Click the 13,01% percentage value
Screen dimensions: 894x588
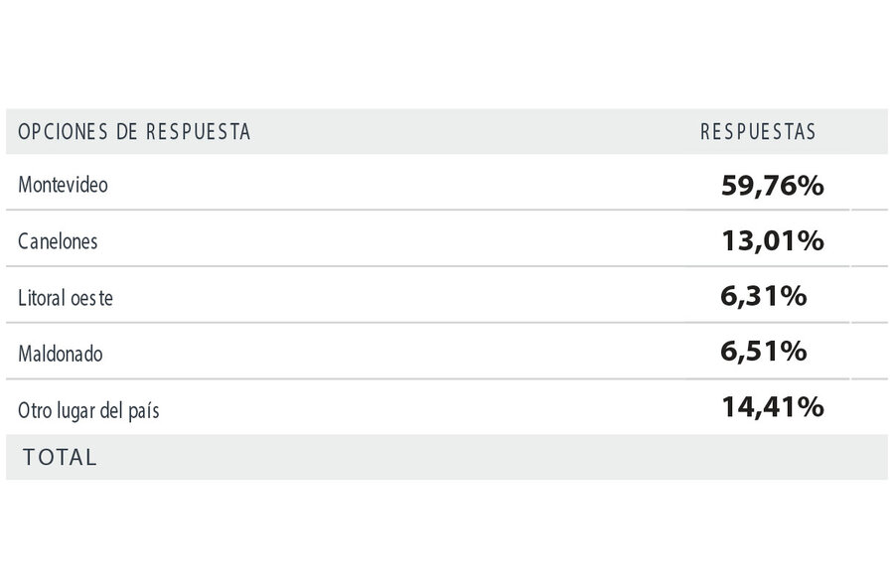tap(772, 240)
